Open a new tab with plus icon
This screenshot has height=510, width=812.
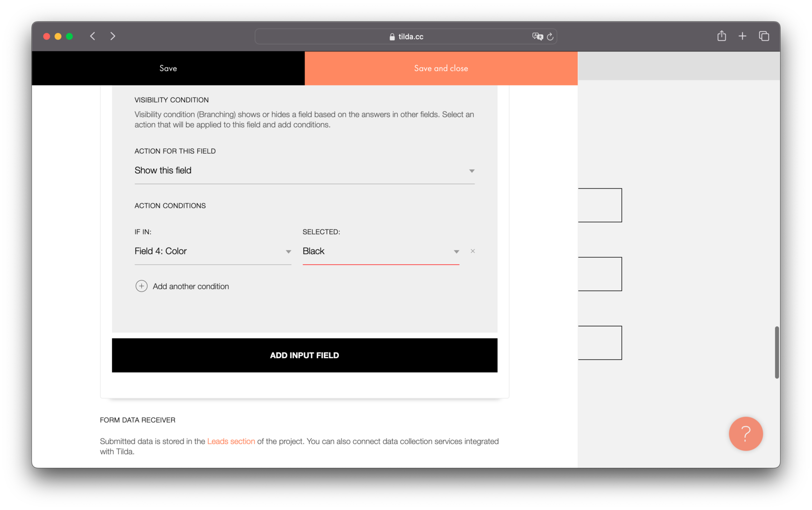click(742, 36)
